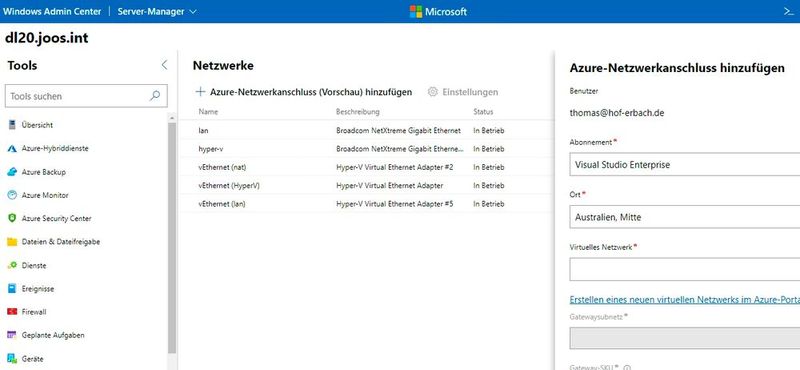Select the lan network row
Viewport: 800px width, 370px height.
366,131
